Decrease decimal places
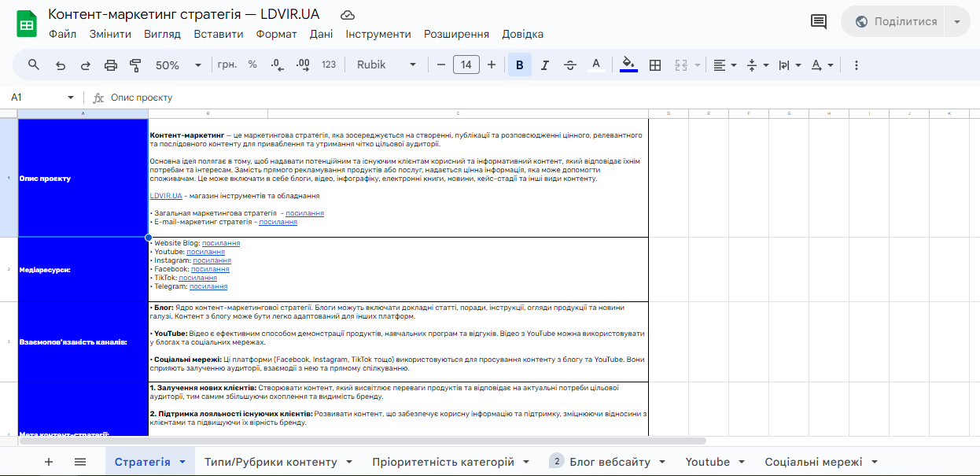The image size is (980, 476). click(x=277, y=65)
